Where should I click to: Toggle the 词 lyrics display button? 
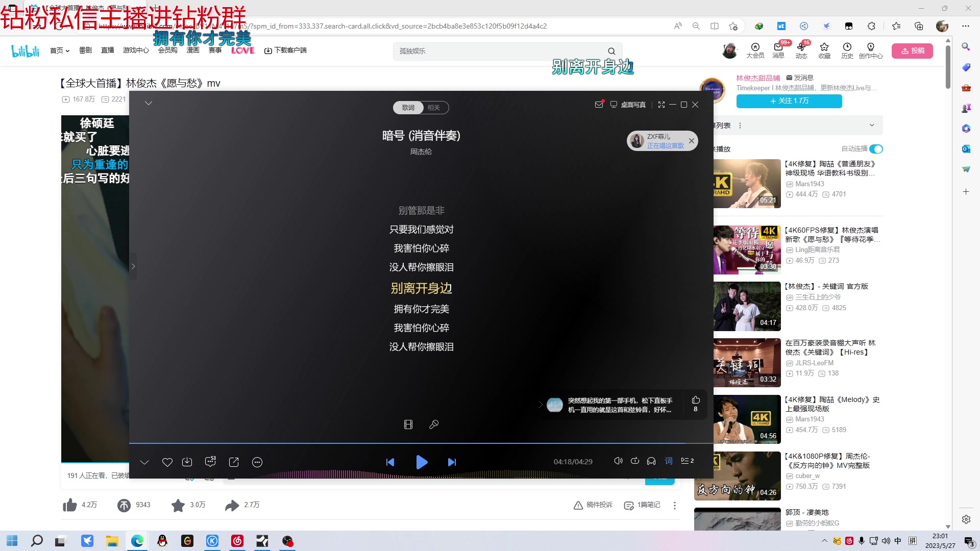[x=669, y=461]
